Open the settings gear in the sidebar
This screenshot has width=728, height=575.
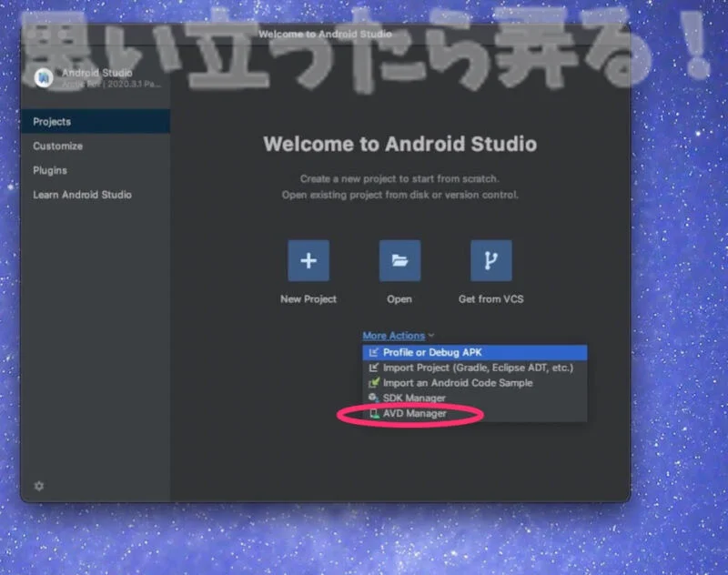coord(39,486)
